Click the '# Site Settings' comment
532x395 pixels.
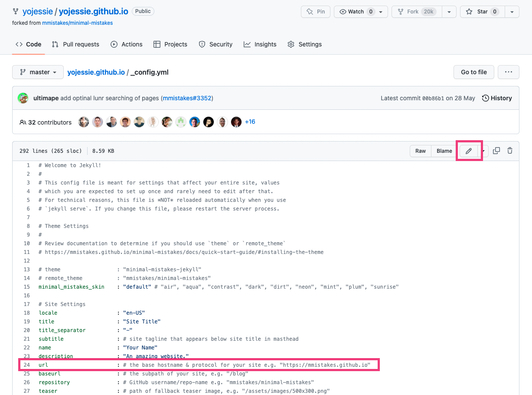62,304
